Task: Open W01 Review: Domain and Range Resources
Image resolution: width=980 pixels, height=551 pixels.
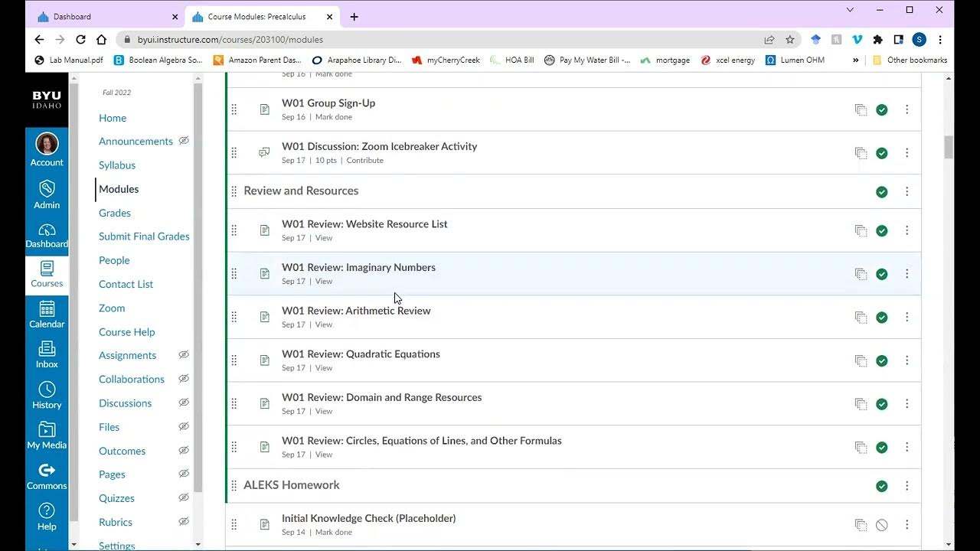Action: (381, 397)
